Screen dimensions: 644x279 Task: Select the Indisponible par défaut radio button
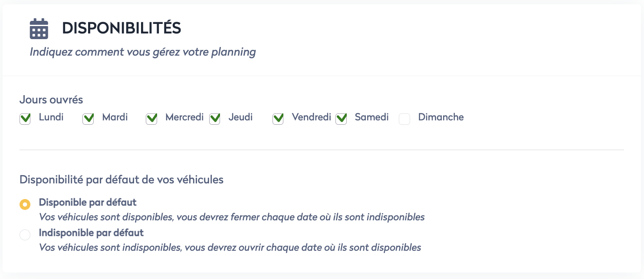[25, 235]
